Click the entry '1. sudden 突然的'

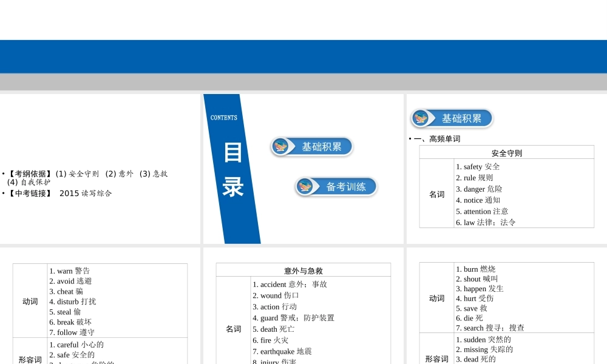(x=483, y=340)
